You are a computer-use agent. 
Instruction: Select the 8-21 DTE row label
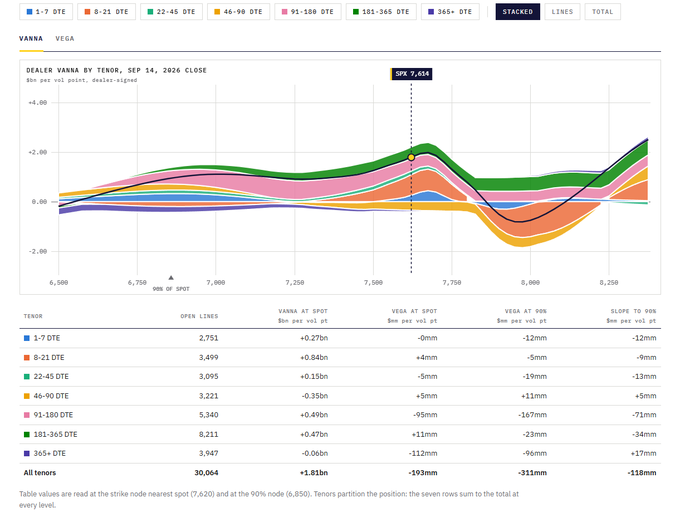tap(49, 357)
